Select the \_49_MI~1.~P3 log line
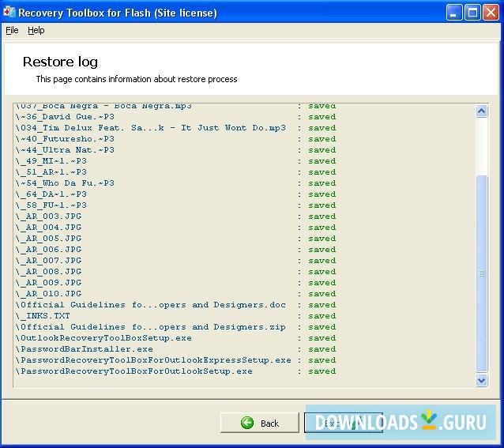The width and height of the screenshot is (504, 448). click(176, 161)
